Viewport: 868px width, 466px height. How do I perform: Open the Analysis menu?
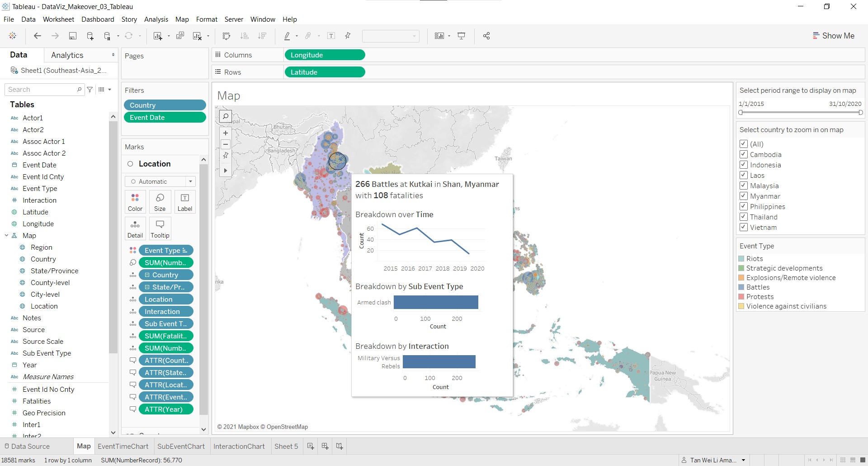coord(156,19)
